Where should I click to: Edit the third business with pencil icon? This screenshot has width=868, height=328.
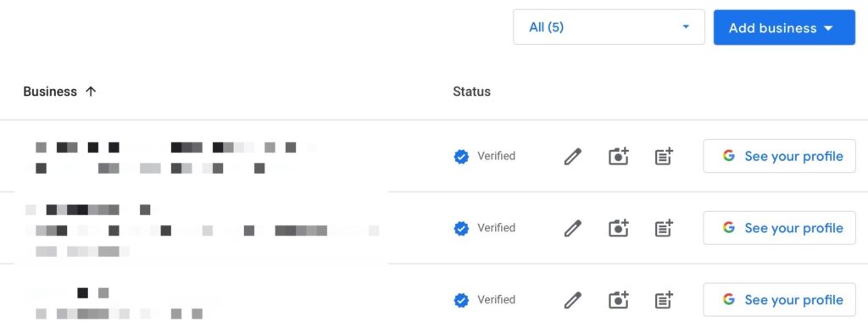[573, 300]
